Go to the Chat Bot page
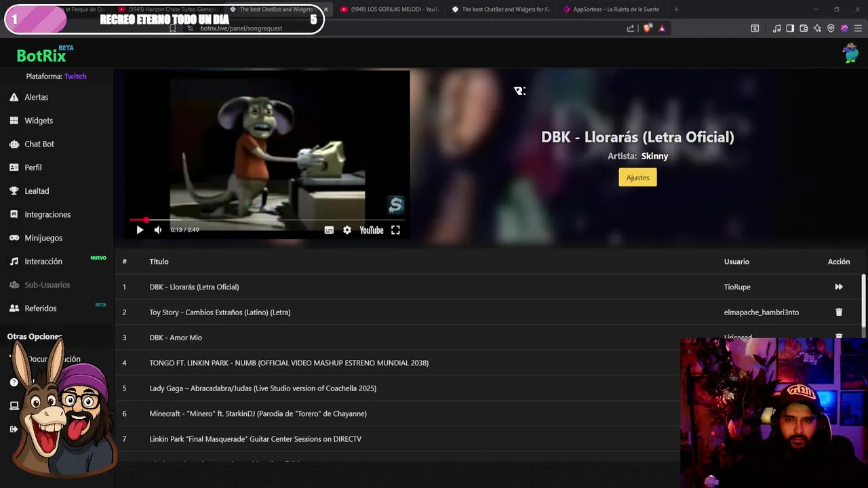This screenshot has height=488, width=868. [x=39, y=144]
